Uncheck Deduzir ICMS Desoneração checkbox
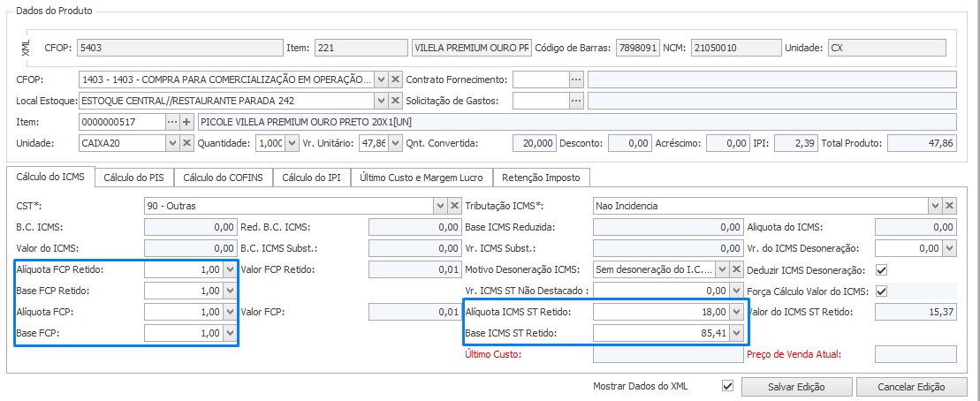This screenshot has height=401, width=980. pos(880,269)
